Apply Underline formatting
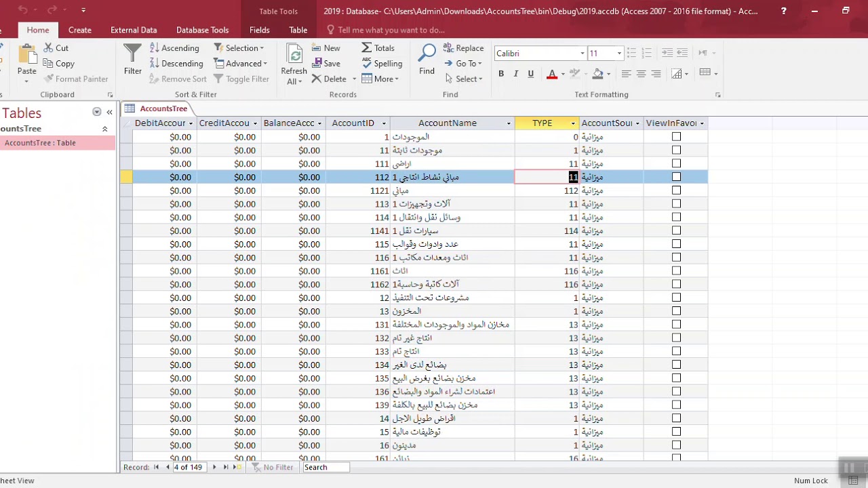868x488 pixels. click(531, 74)
